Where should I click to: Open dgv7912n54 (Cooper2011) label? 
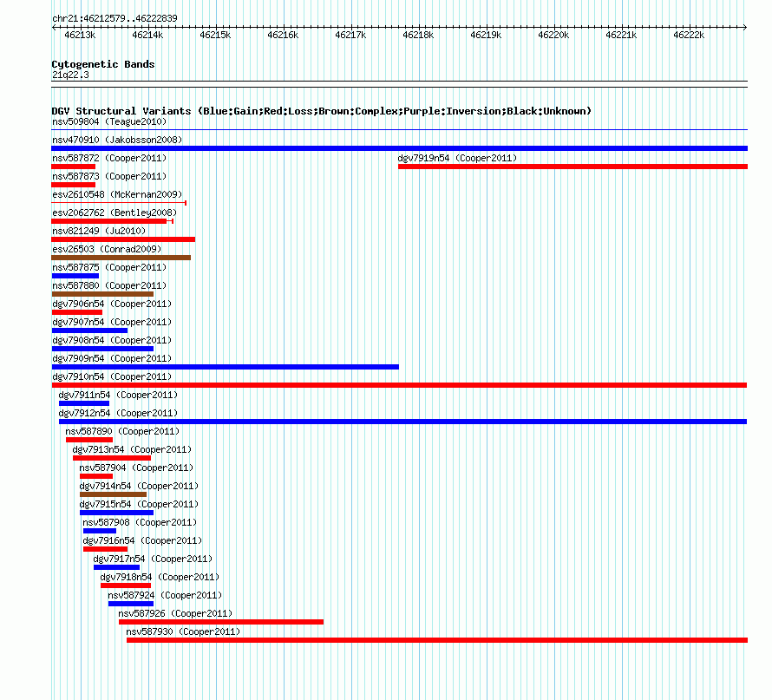(x=118, y=413)
